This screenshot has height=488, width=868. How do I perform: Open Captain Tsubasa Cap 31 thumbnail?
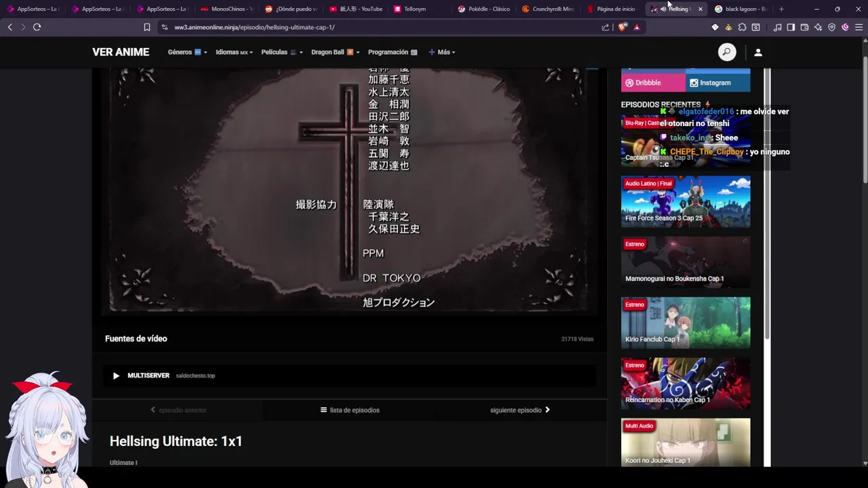(686, 141)
